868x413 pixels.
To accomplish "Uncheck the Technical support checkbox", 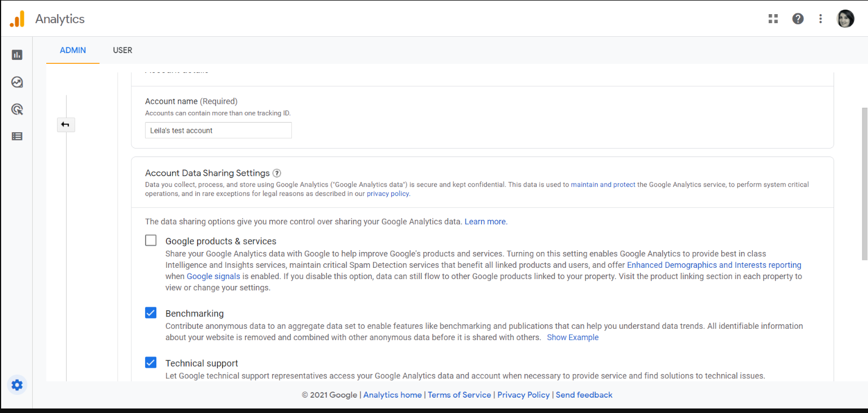I will coord(151,363).
